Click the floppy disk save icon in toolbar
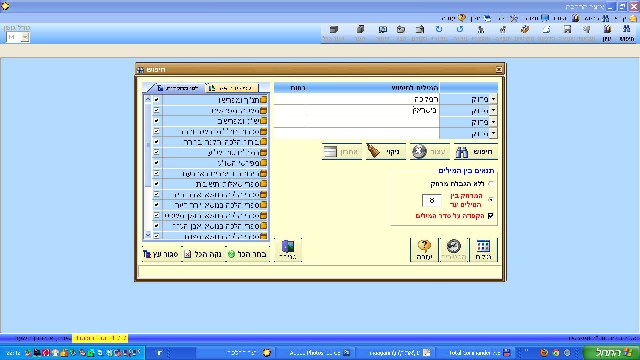The width and height of the screenshot is (640, 360). [567, 29]
